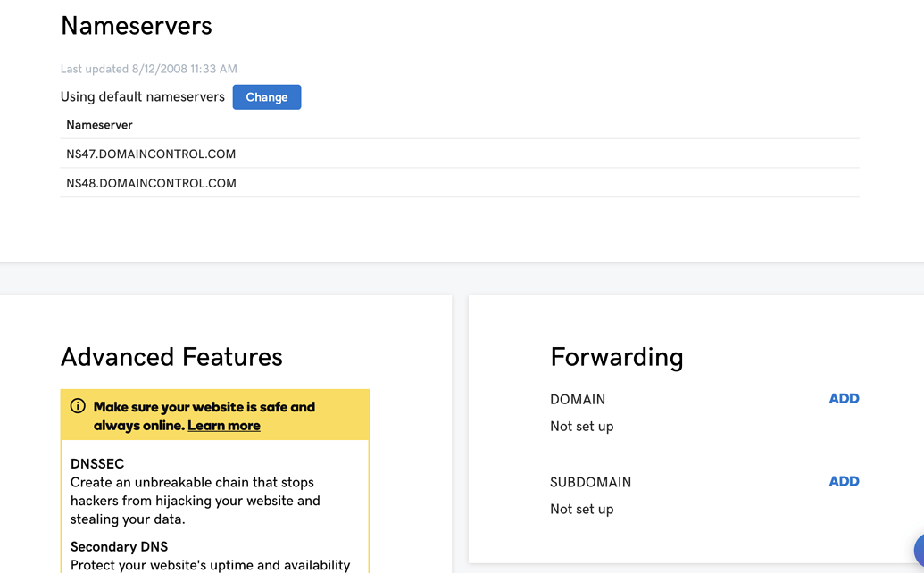Click the Last updated timestamp text
This screenshot has width=924, height=573.
click(148, 69)
